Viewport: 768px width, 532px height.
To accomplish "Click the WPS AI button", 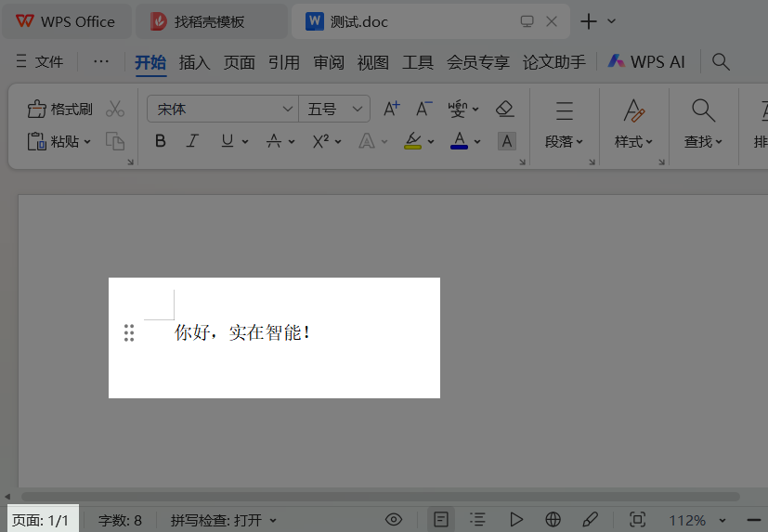I will pyautogui.click(x=646, y=62).
